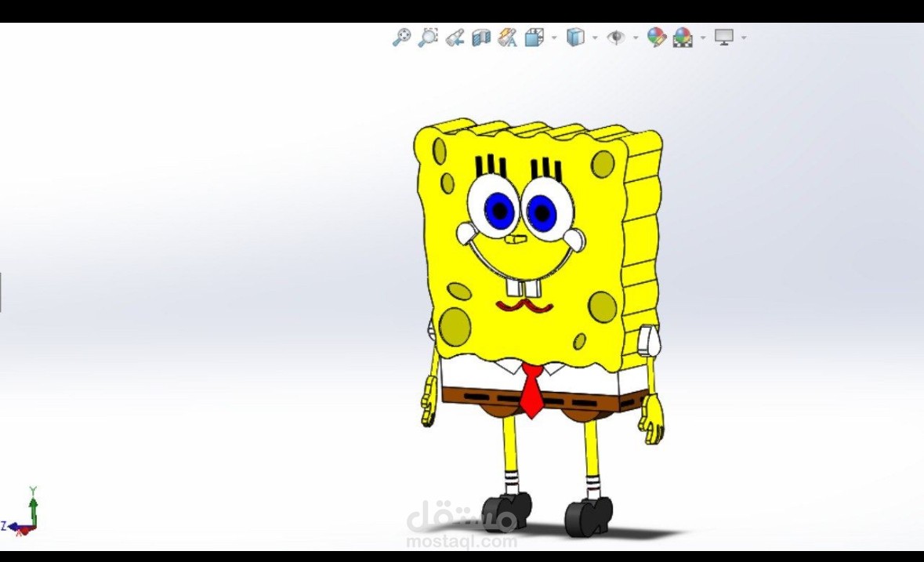Select the Zoom to Area tool
Screen dimensions: 924x562
point(428,37)
